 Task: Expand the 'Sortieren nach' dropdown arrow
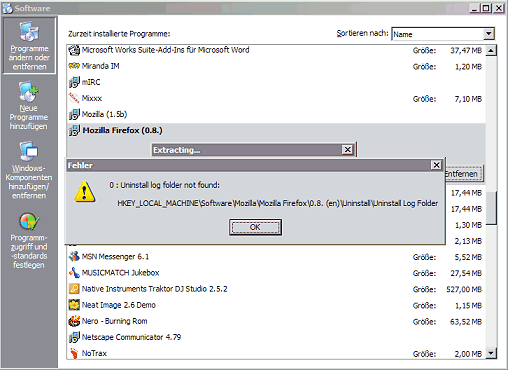pos(488,34)
